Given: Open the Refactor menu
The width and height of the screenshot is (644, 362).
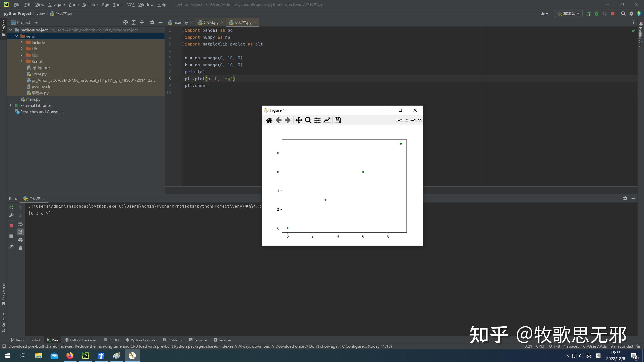Looking at the screenshot, I should [x=90, y=5].
